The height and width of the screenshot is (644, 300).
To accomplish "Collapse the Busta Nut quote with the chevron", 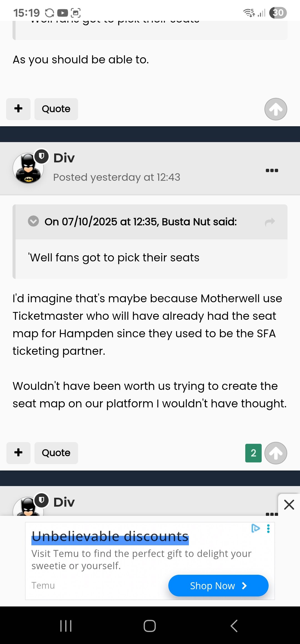I will coord(33,221).
